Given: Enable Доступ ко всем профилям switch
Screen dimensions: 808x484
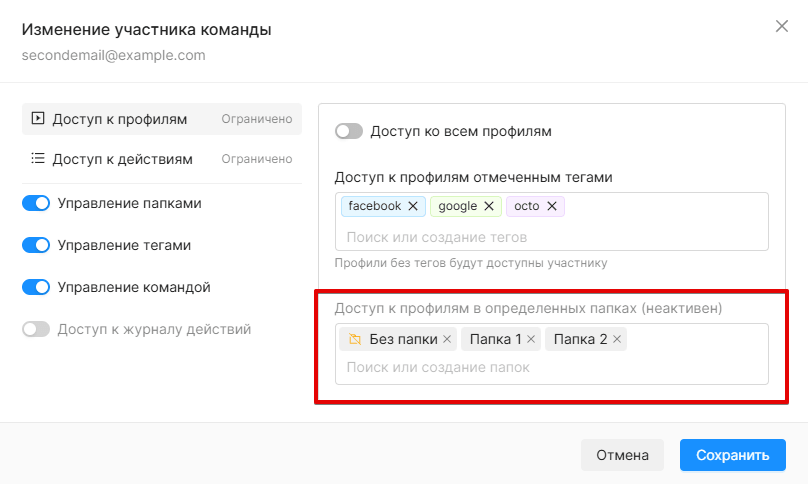Looking at the screenshot, I should click(349, 131).
